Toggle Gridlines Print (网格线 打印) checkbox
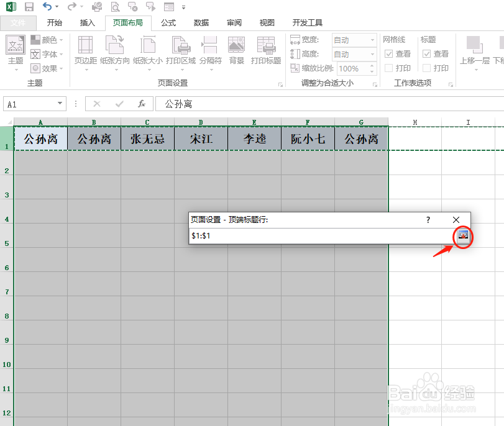 point(388,68)
